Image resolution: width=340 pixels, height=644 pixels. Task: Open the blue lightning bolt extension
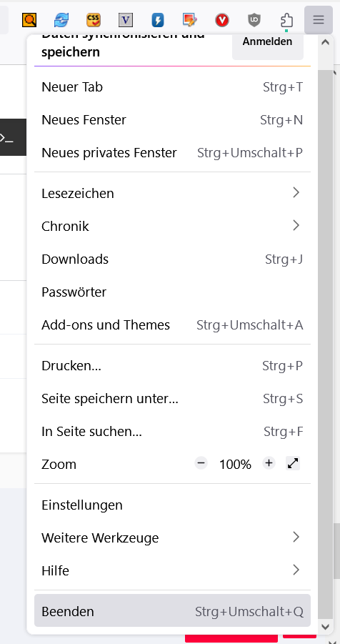click(x=158, y=20)
